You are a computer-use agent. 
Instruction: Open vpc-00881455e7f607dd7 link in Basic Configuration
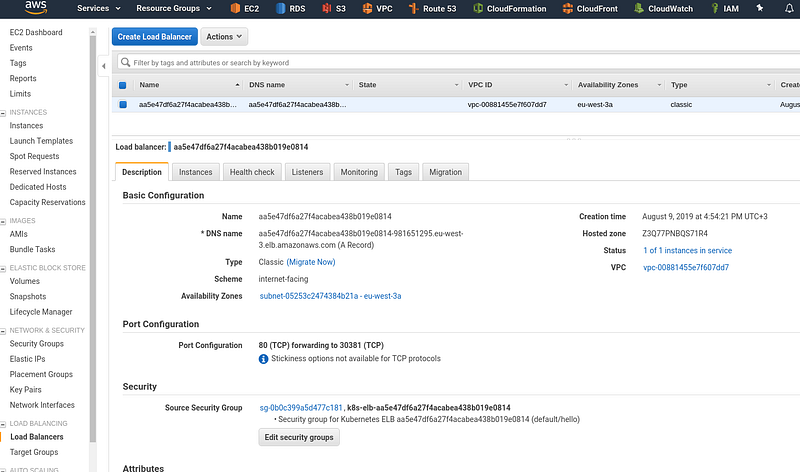(x=686, y=267)
